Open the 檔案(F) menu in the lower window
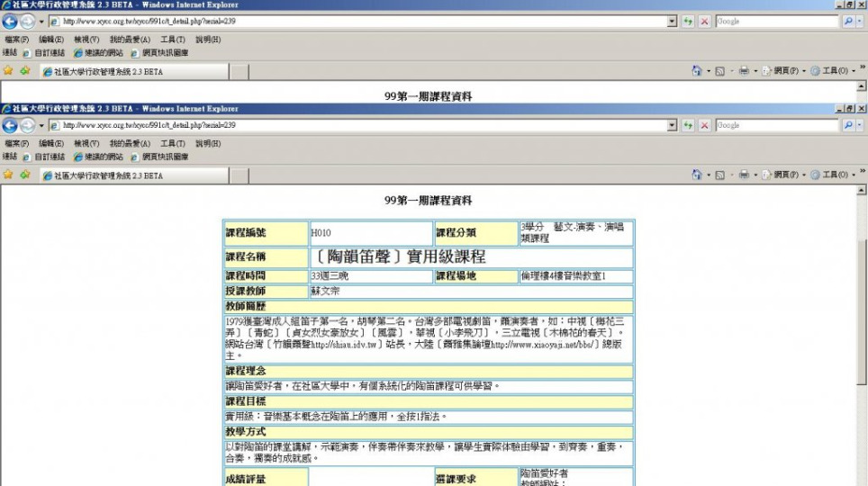Viewport: 868px width, 486px height. point(16,143)
